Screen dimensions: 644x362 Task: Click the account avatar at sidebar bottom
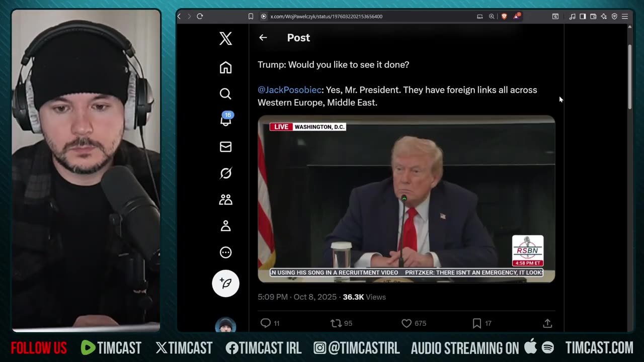(x=225, y=325)
